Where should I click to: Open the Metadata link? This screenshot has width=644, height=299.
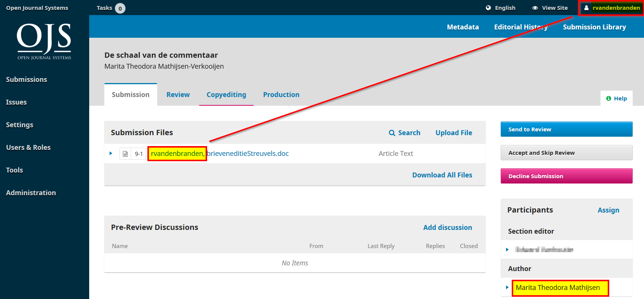[463, 27]
